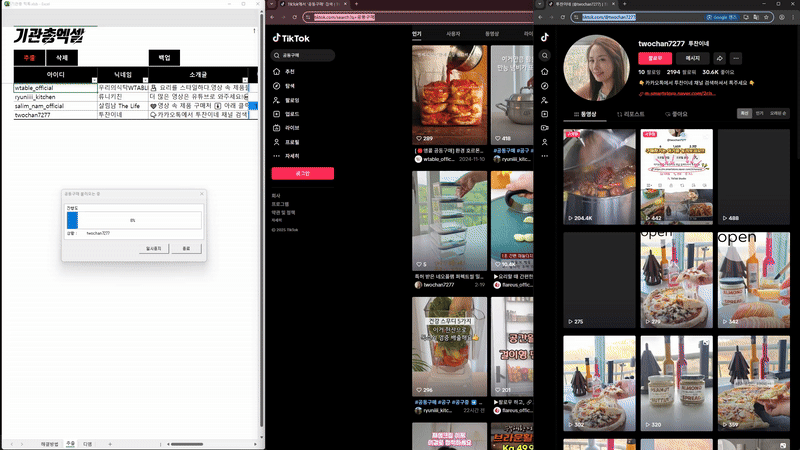This screenshot has height=450, width=800.
Task: Add a new sheet with the plus icon
Action: point(110,444)
